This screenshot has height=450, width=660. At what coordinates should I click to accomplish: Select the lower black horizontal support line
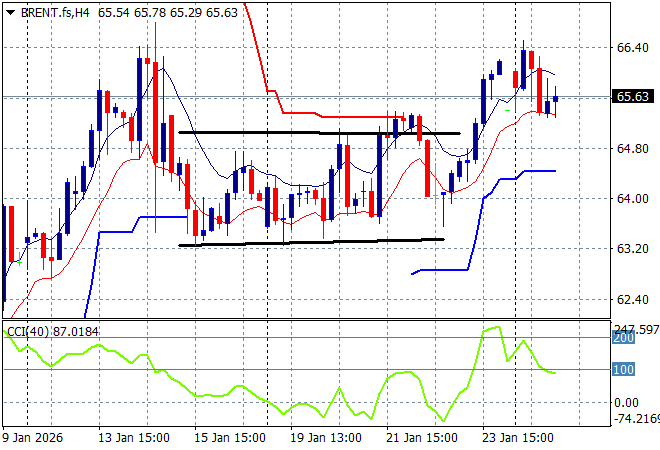click(310, 242)
